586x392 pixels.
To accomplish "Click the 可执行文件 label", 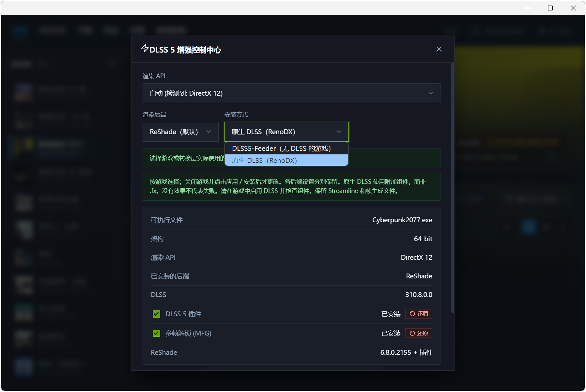I will (167, 220).
